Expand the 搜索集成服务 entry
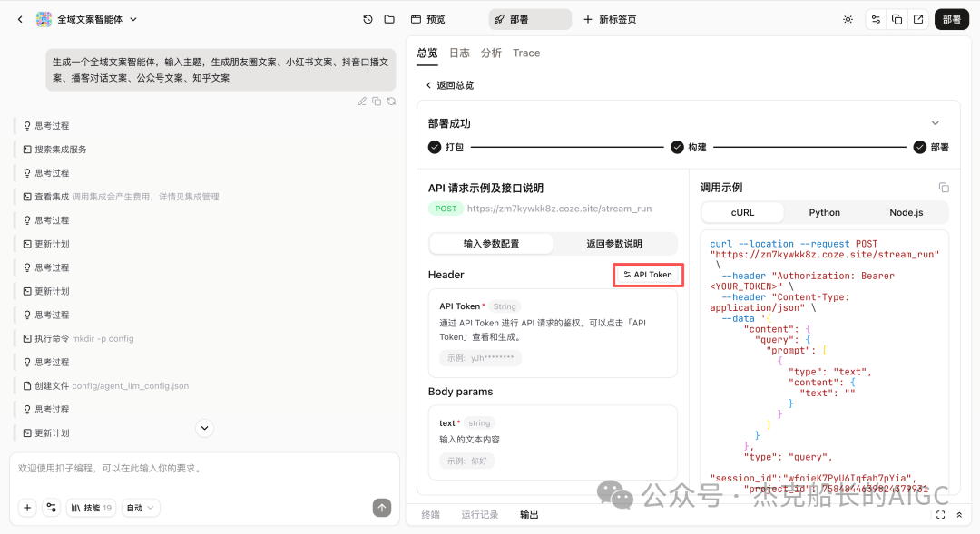The height and width of the screenshot is (534, 980). click(55, 150)
